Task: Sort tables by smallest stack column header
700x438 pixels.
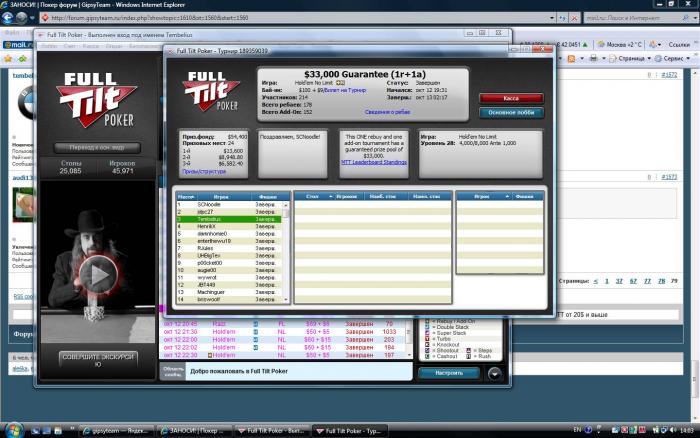Action: coord(427,196)
